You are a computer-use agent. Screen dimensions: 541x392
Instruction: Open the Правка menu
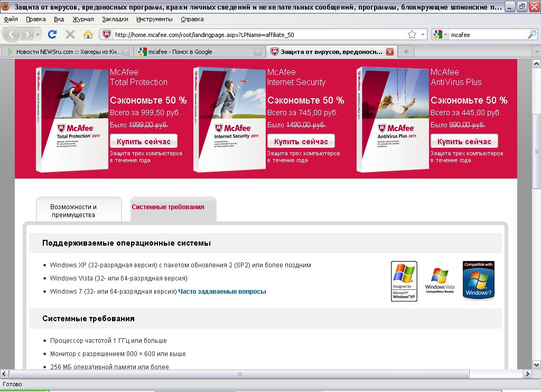36,20
